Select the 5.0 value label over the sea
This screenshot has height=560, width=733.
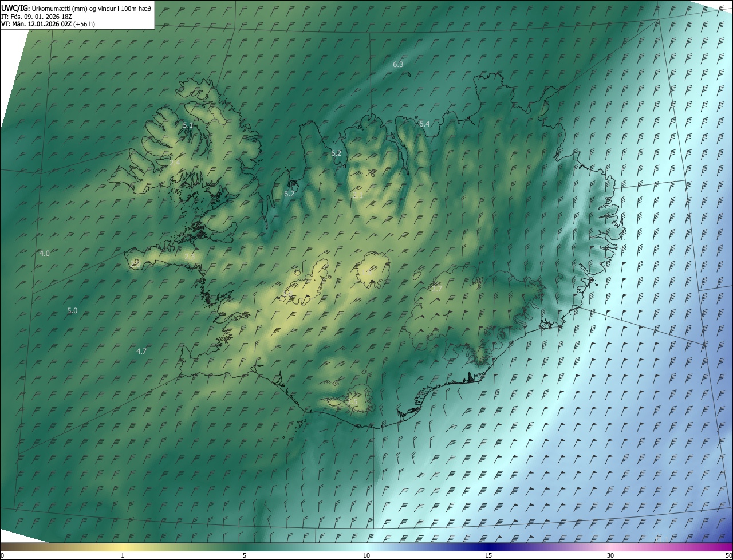(72, 310)
